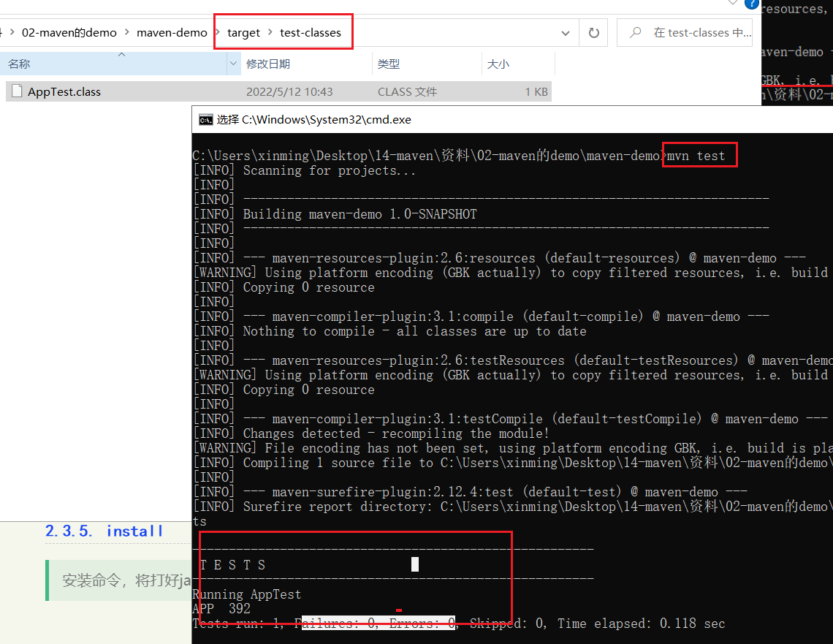Image resolution: width=833 pixels, height=644 pixels.
Task: Click the blue help question mark icon
Action: click(752, 4)
